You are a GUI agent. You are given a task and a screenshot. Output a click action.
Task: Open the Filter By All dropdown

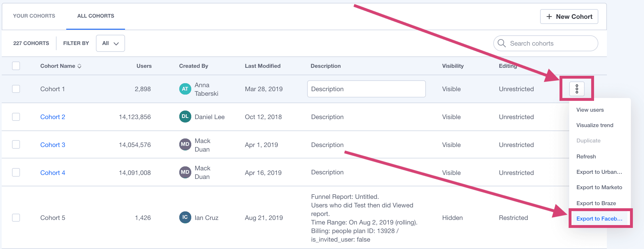click(x=110, y=43)
